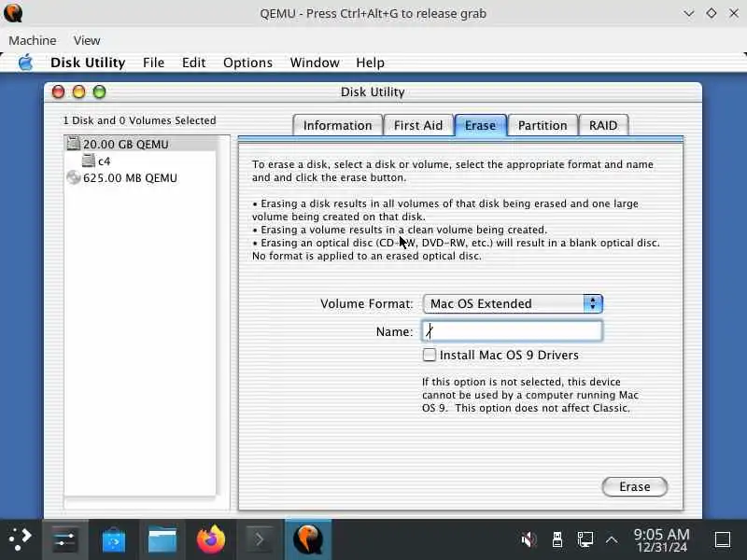Switch to the RAID tab
747x560 pixels.
[603, 125]
